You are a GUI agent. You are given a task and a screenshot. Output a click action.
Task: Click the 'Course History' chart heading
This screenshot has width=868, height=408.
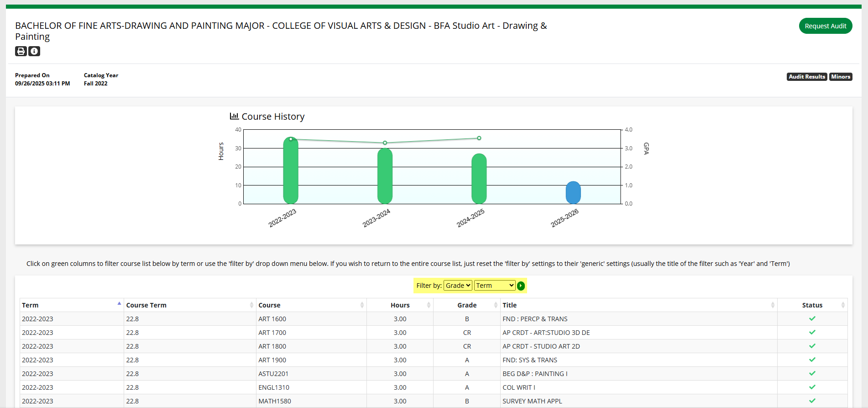click(273, 117)
